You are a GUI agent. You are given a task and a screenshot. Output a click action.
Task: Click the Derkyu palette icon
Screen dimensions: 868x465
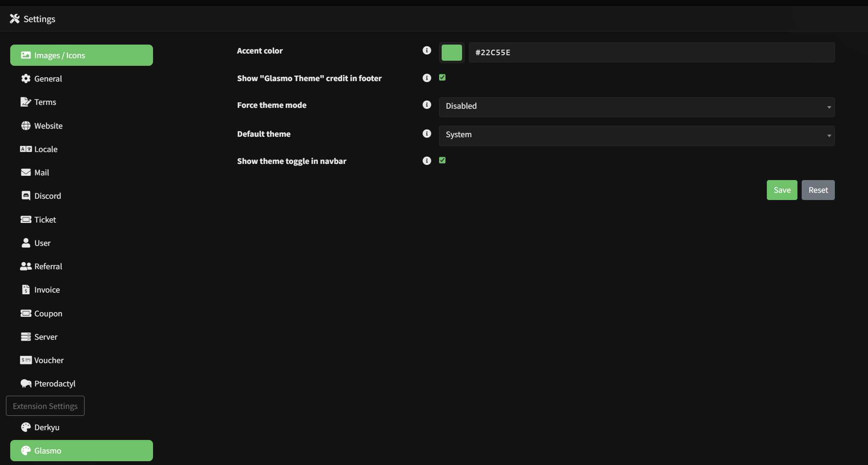click(26, 427)
